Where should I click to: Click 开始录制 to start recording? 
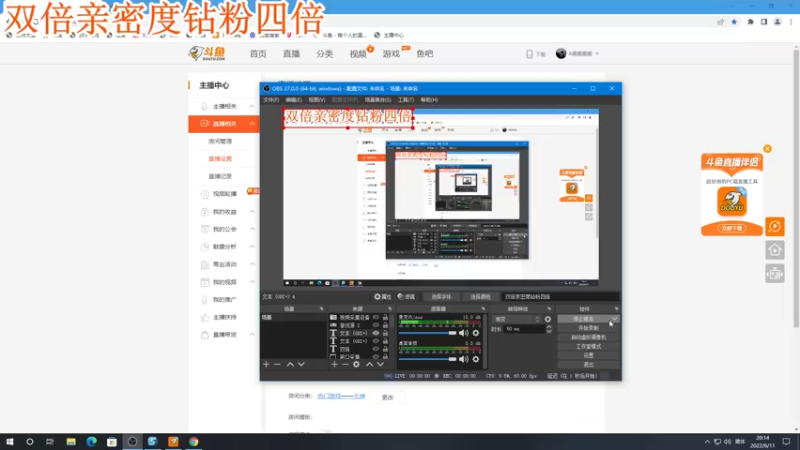588,328
